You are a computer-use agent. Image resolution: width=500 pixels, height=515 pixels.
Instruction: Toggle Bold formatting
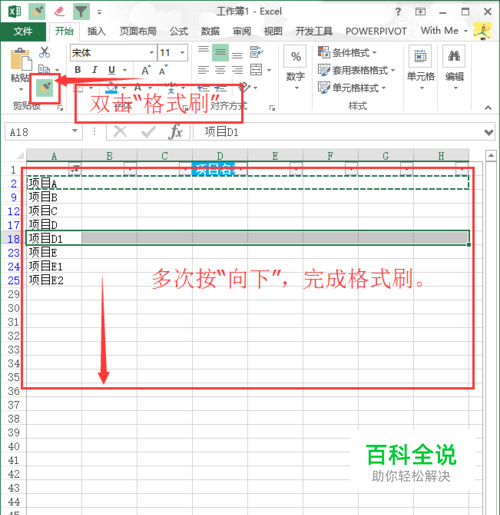click(78, 70)
